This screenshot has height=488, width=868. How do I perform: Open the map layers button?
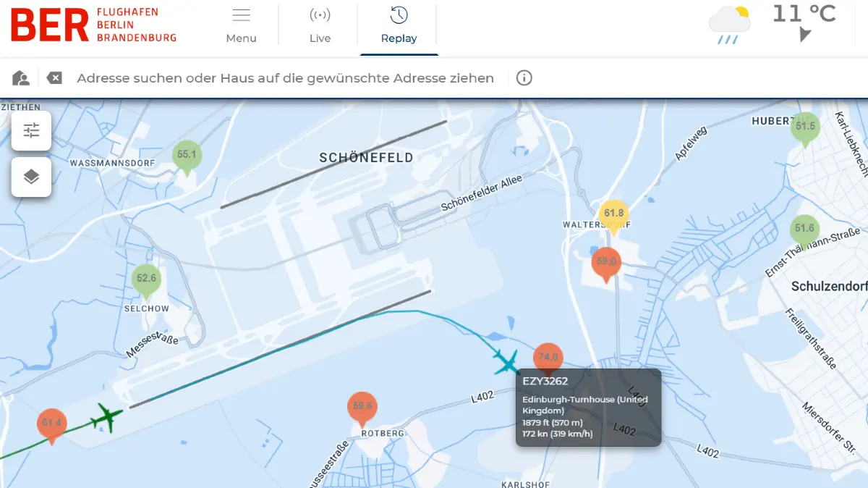31,177
